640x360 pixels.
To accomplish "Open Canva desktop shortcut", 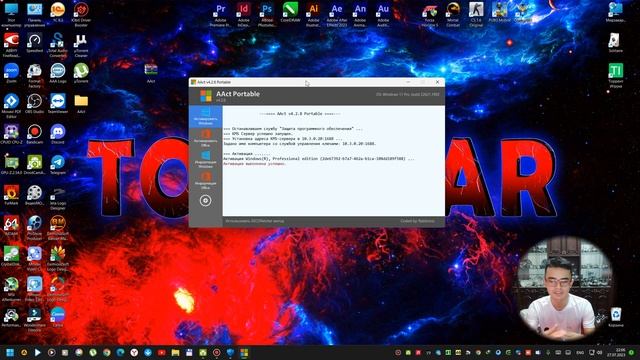I will (x=58, y=317).
